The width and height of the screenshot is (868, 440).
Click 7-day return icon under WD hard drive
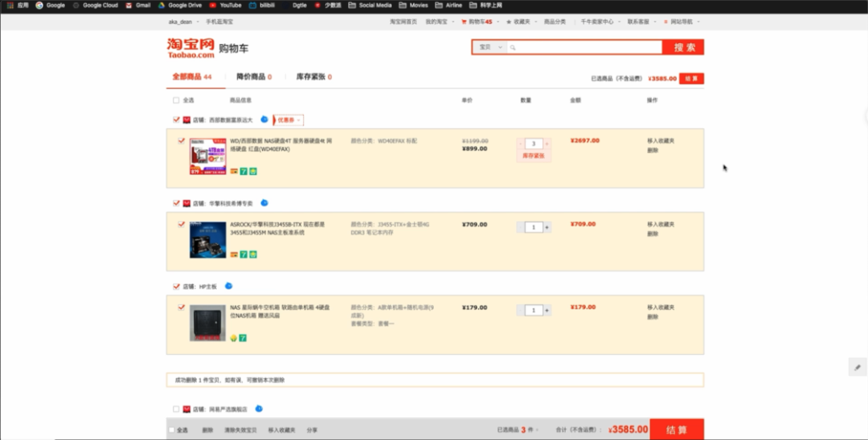click(x=244, y=171)
